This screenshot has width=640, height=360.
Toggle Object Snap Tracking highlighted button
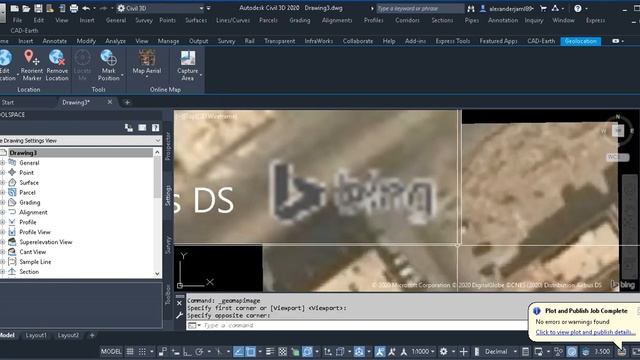point(238,351)
